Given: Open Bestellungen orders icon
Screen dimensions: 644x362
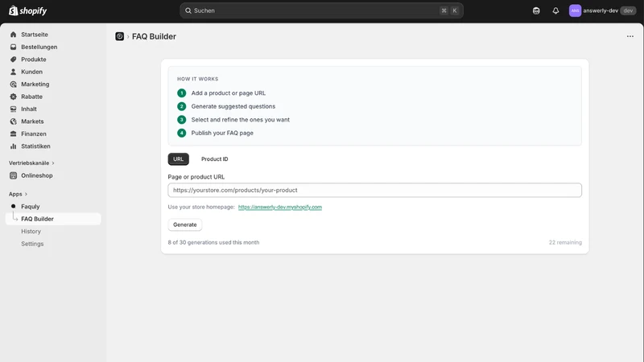Looking at the screenshot, I should coord(13,47).
